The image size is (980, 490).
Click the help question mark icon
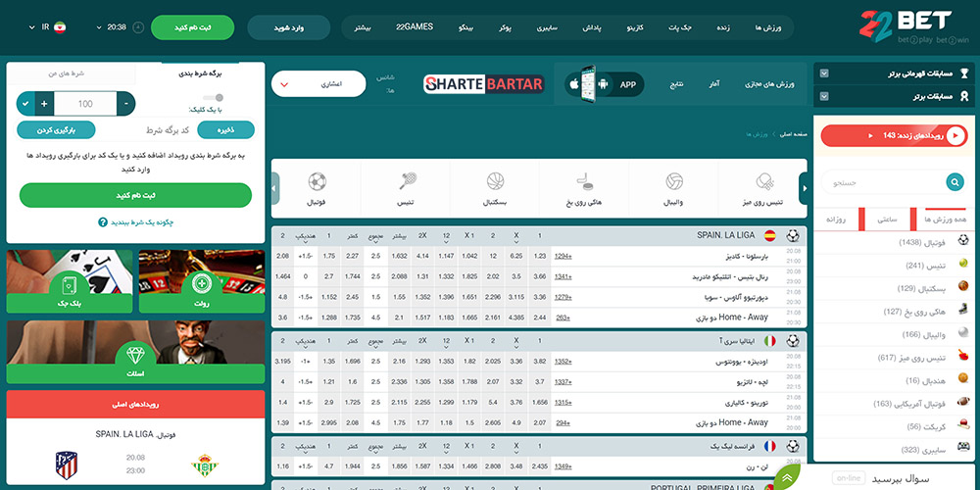click(103, 221)
